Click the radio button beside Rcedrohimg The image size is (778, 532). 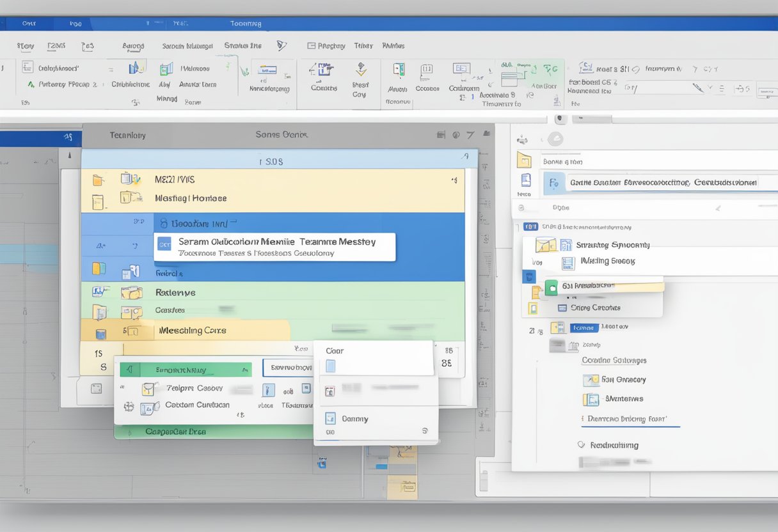click(582, 444)
